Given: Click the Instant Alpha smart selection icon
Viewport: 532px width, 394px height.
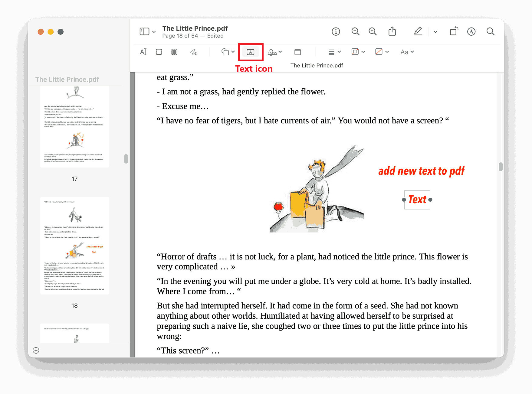Looking at the screenshot, I should 174,52.
